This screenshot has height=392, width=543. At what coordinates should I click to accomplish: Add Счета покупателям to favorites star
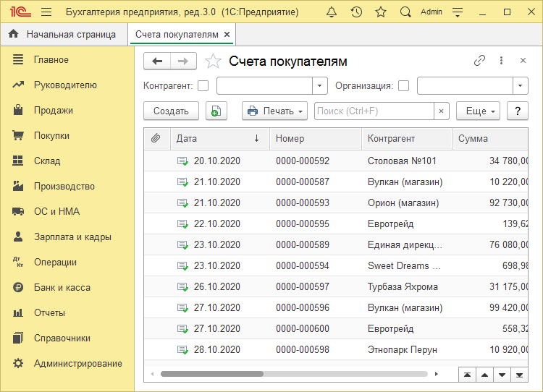(213, 61)
